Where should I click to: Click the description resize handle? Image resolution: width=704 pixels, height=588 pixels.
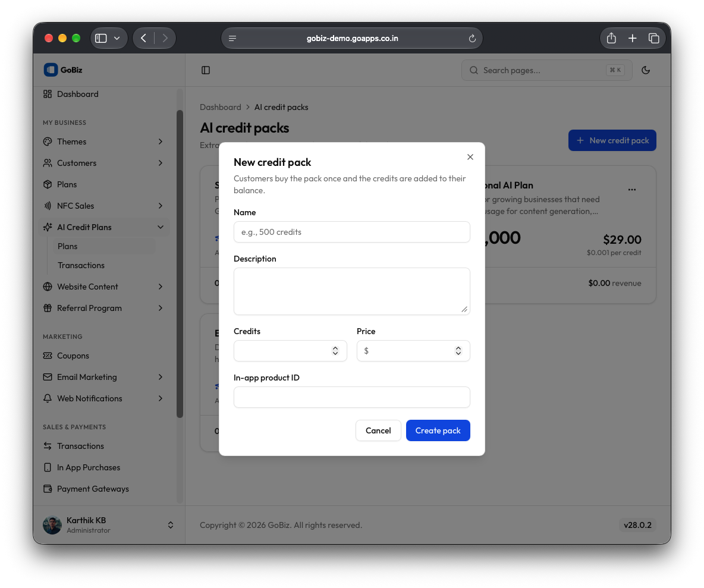[x=464, y=309]
